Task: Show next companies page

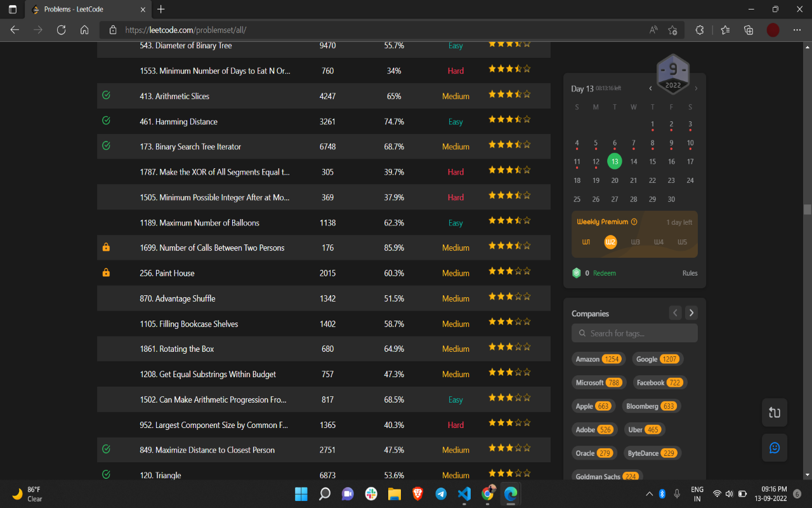Action: [691, 312]
